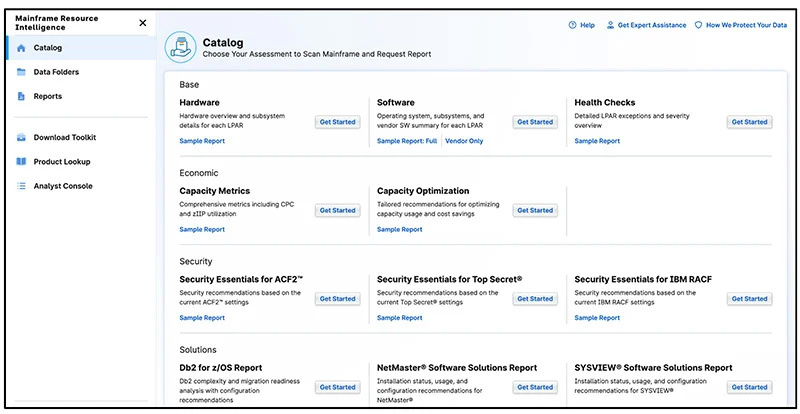Open Catalog in the sidebar
The image size is (800, 414).
click(82, 48)
